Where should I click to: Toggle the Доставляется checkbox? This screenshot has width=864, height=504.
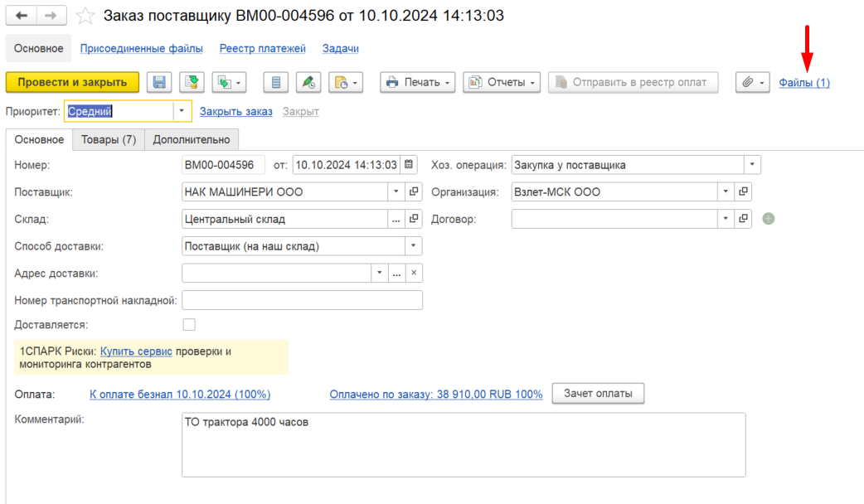pyautogui.click(x=189, y=324)
